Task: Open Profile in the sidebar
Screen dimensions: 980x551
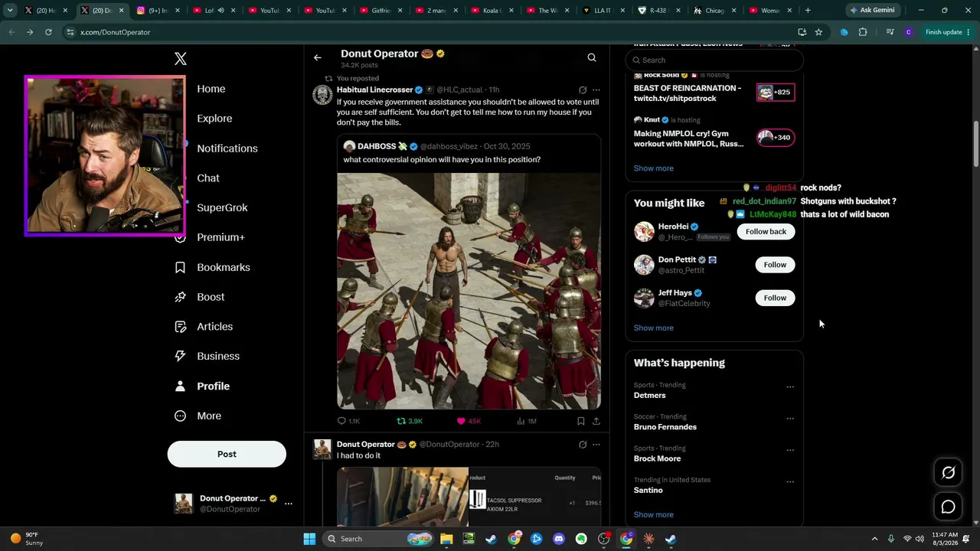Action: click(203, 386)
